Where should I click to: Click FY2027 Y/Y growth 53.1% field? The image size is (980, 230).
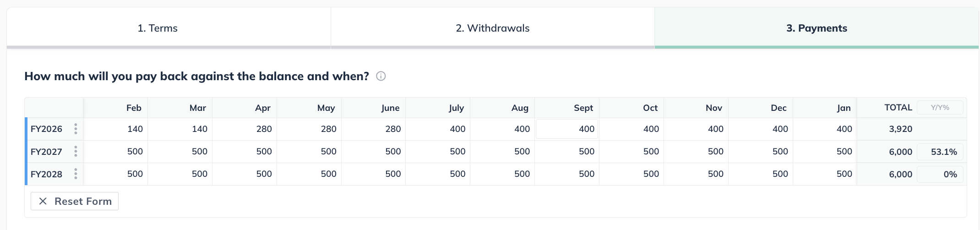[940, 152]
